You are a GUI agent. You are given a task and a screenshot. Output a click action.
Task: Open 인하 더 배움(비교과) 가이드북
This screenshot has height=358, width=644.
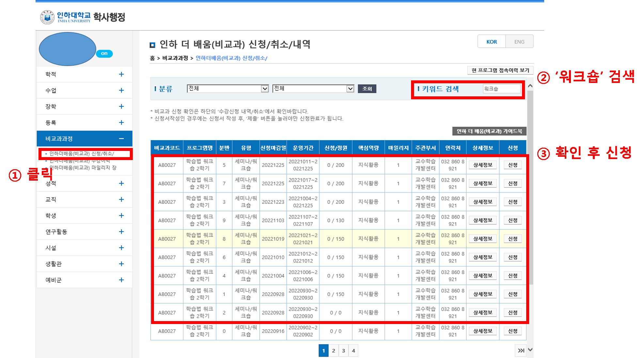(x=489, y=131)
